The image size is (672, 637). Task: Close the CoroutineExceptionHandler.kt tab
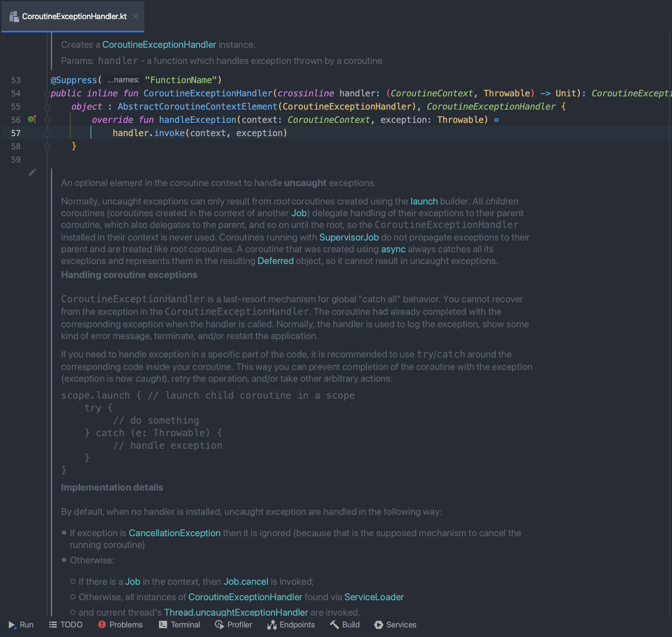pos(135,16)
